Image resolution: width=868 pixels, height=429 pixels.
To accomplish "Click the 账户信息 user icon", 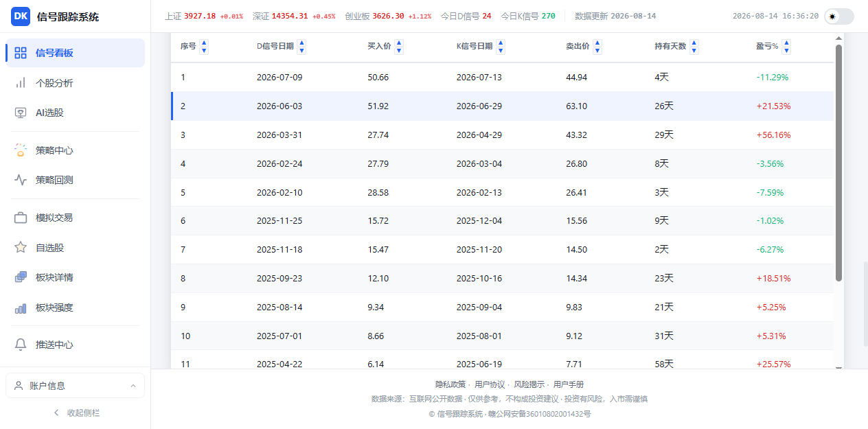I will click(x=19, y=386).
